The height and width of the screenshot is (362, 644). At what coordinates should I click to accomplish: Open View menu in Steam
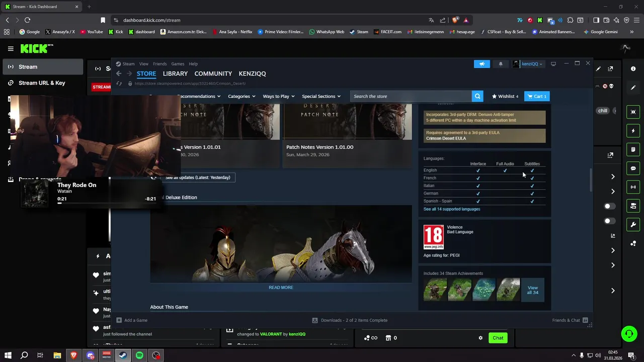click(144, 64)
